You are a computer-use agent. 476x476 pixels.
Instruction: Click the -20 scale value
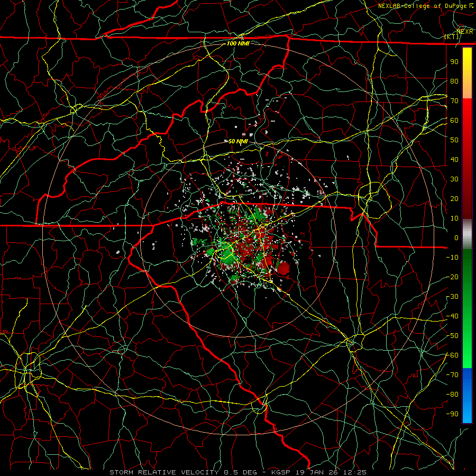(452, 277)
